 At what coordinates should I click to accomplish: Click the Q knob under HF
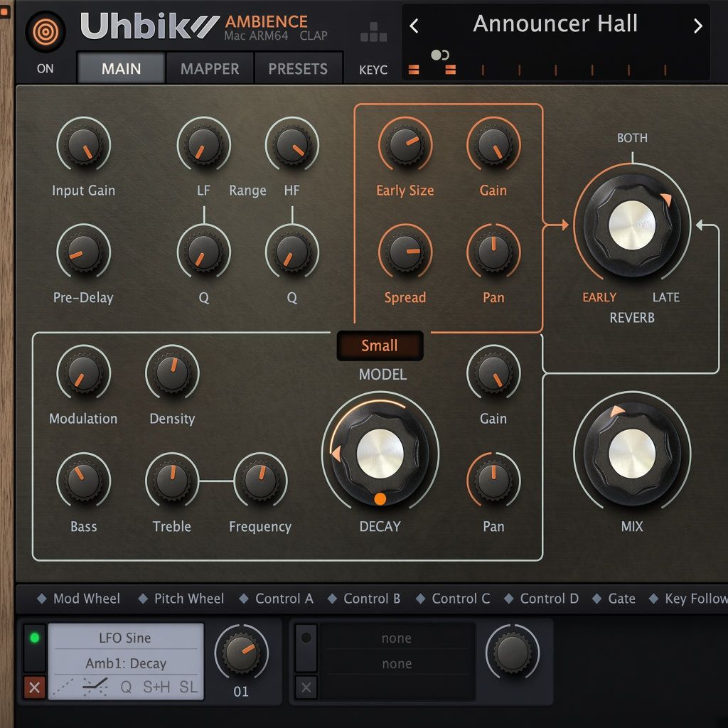click(292, 252)
